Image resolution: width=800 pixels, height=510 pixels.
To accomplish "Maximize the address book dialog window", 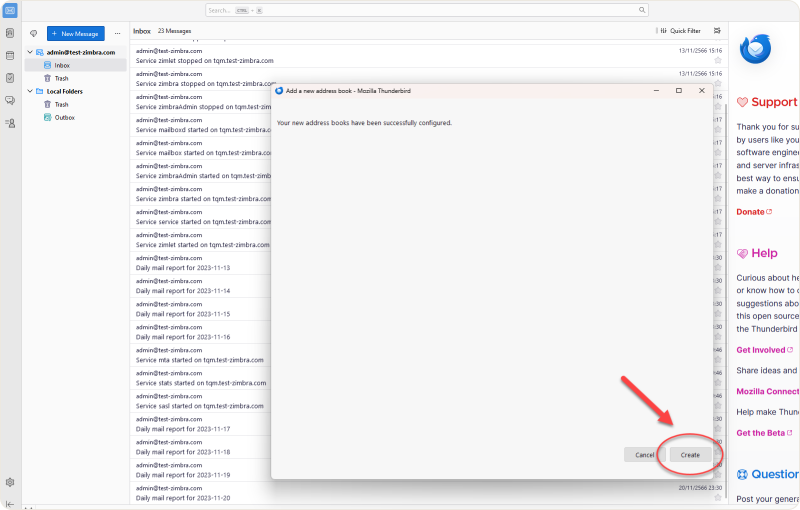I will 679,90.
